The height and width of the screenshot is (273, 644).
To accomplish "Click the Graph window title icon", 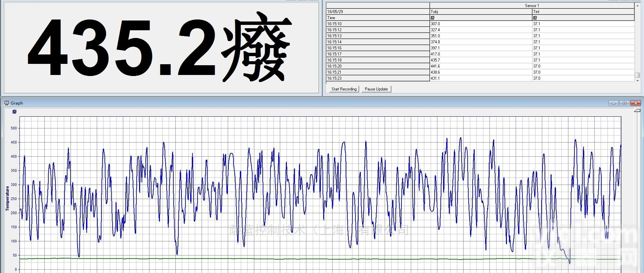I will coord(7,103).
